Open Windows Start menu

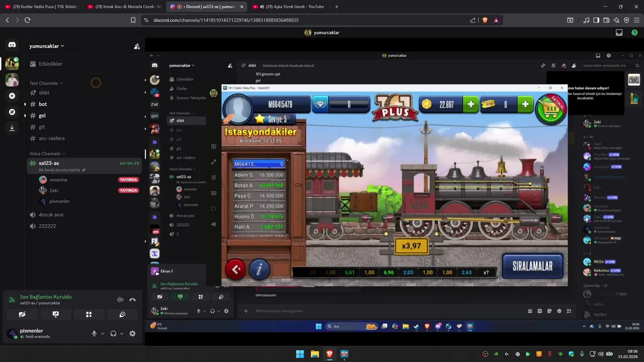pyautogui.click(x=300, y=354)
